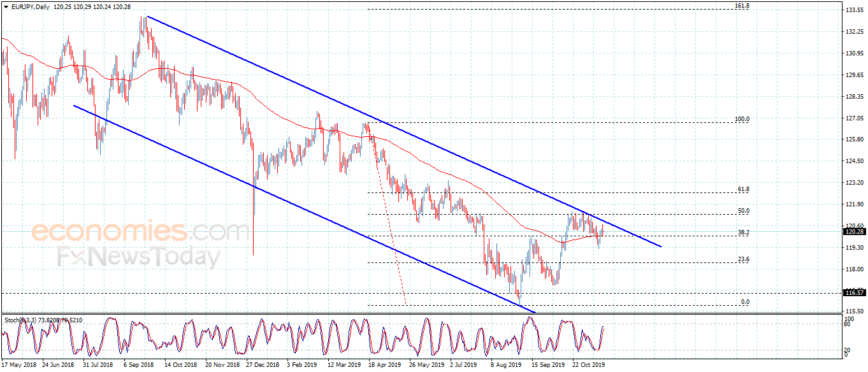Click the 100.0 Fibonacci level label
This screenshot has height=372, width=868.
742,118
